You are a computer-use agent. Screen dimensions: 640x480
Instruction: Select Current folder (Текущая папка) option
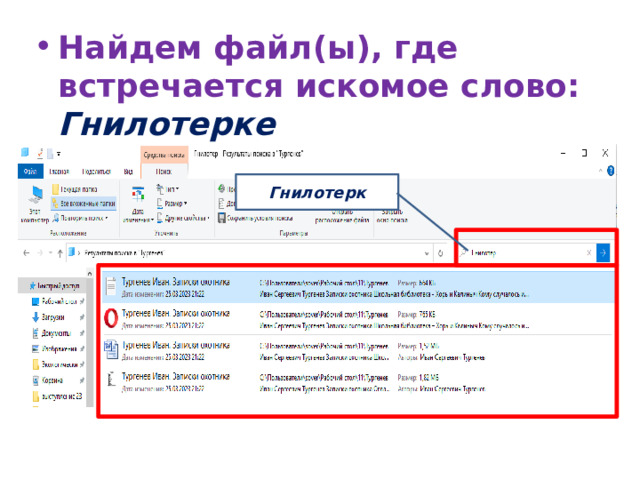[75, 189]
